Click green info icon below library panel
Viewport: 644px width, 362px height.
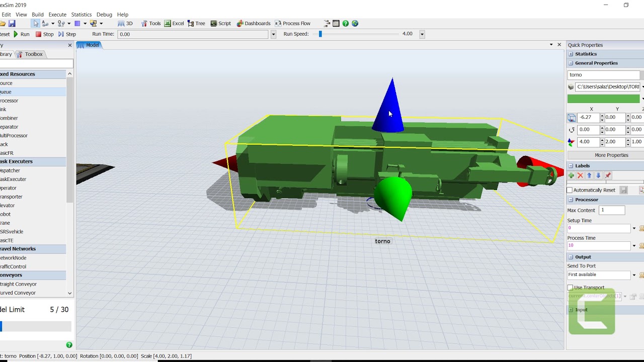(69, 345)
